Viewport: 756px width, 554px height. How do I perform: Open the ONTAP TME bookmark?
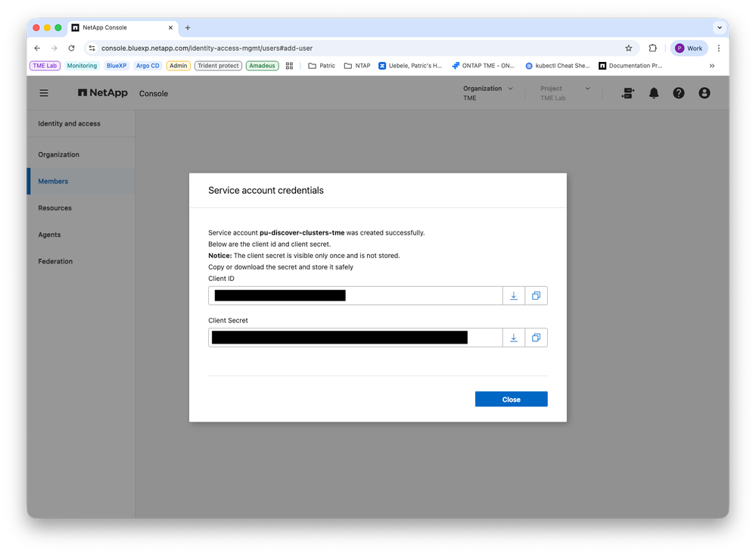[x=483, y=66]
